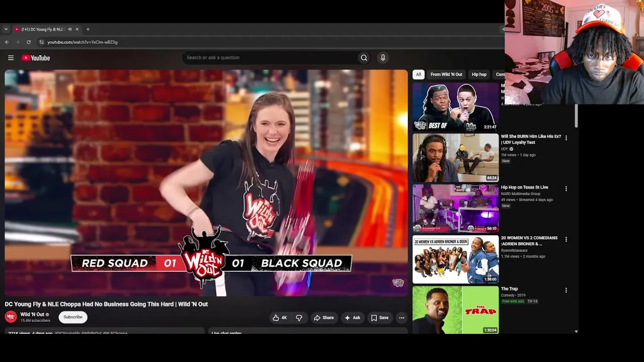Open the YouTube guide hamburger menu
This screenshot has width=644, height=362.
(x=11, y=58)
